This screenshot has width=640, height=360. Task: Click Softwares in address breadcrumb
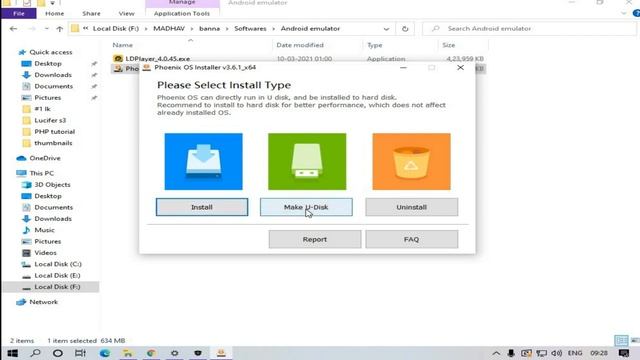point(250,29)
